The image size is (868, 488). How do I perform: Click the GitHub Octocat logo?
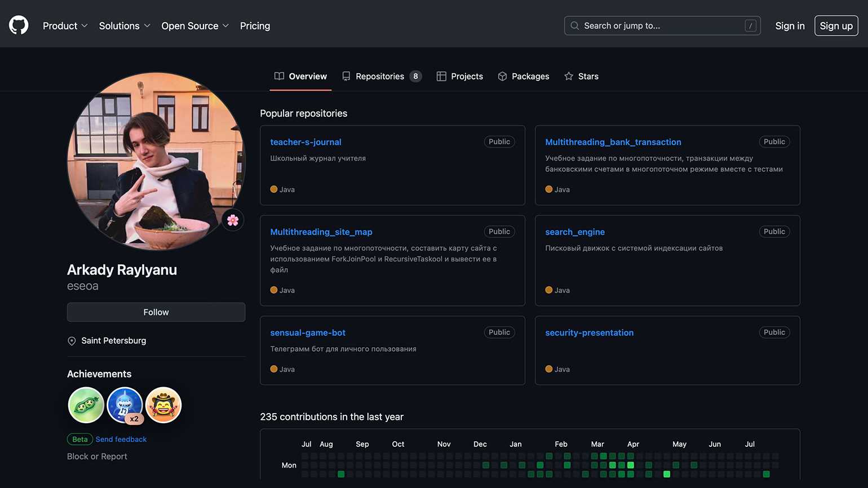(x=19, y=25)
